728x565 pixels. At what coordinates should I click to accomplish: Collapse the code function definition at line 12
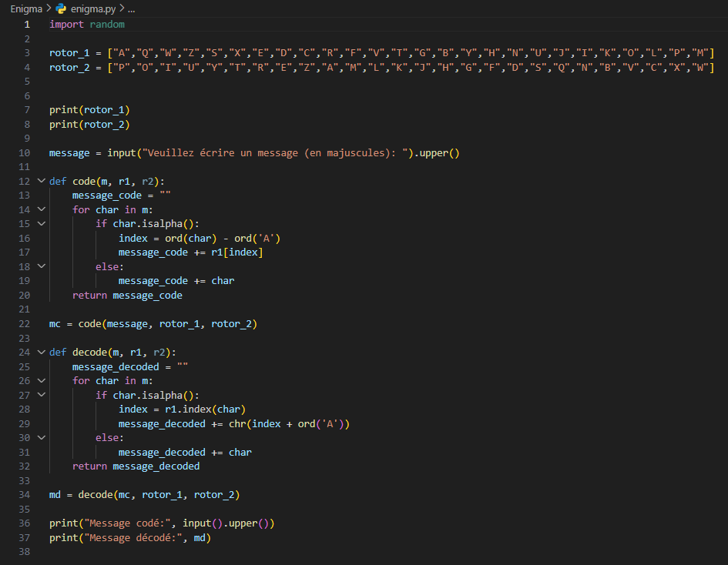(x=41, y=180)
